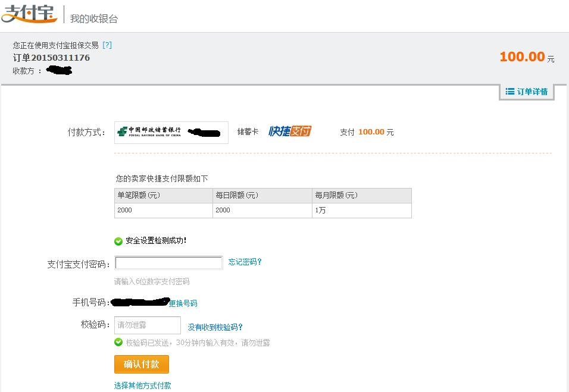This screenshot has height=392, width=569.
Task: Click the 您的卖家快捷支付限额如下 heading
Action: coord(162,178)
